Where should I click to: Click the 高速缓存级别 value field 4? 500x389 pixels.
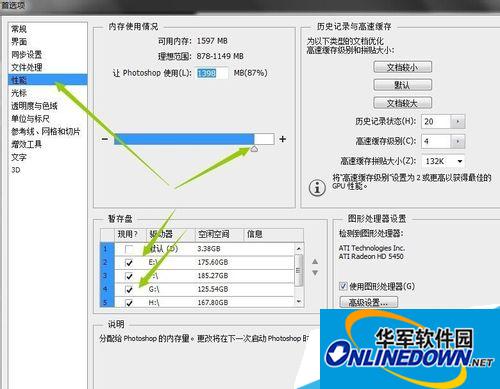[436, 141]
